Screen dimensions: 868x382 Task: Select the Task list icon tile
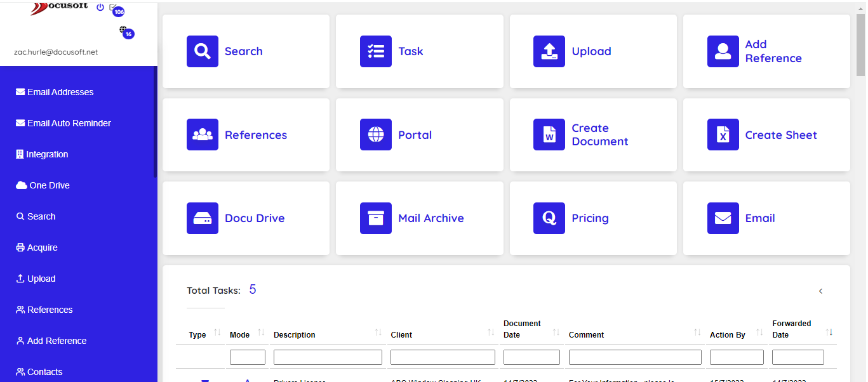pyautogui.click(x=375, y=51)
